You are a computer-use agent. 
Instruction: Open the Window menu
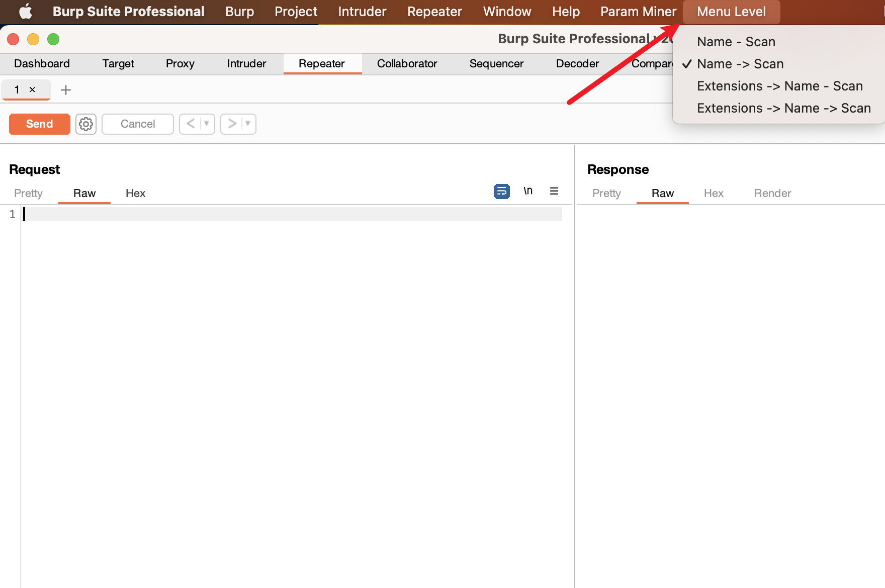507,12
